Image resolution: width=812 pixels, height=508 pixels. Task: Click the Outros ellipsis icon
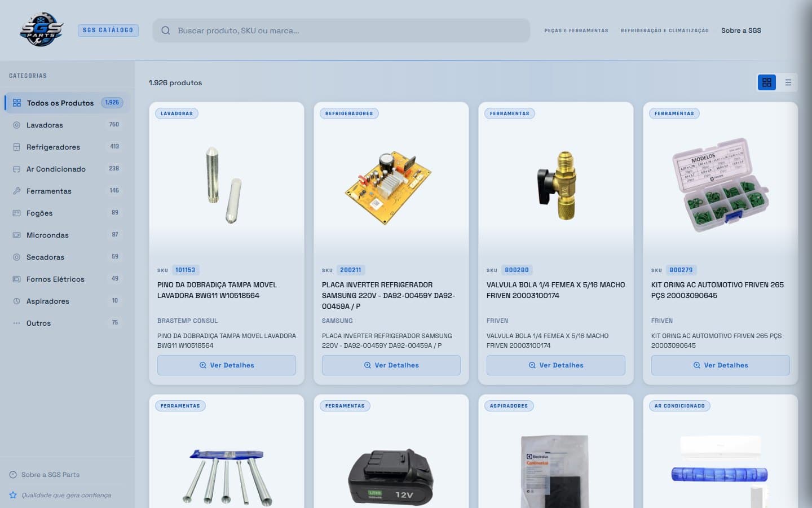[16, 323]
